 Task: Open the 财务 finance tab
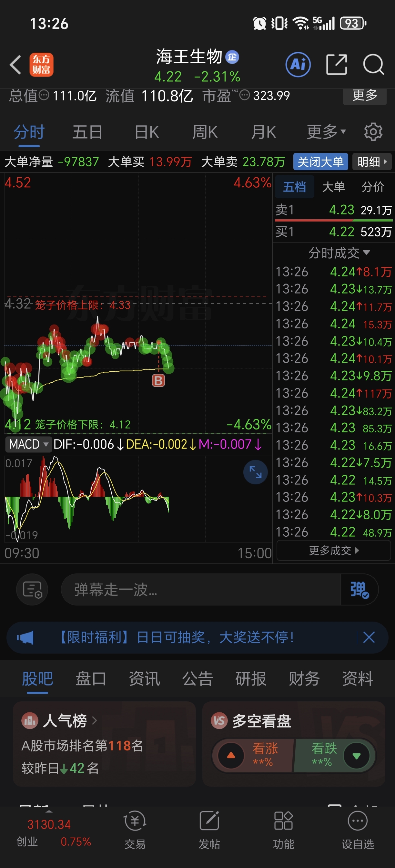(304, 679)
